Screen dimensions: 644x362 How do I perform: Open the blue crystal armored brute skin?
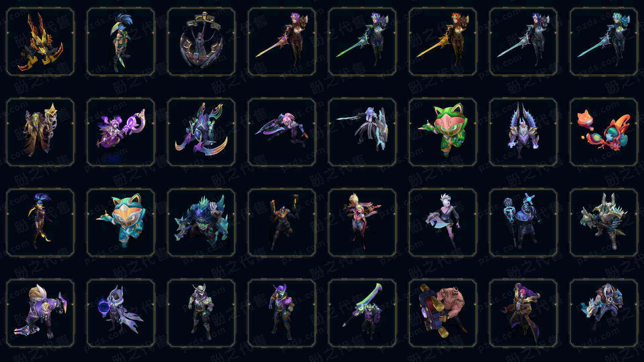click(201, 223)
